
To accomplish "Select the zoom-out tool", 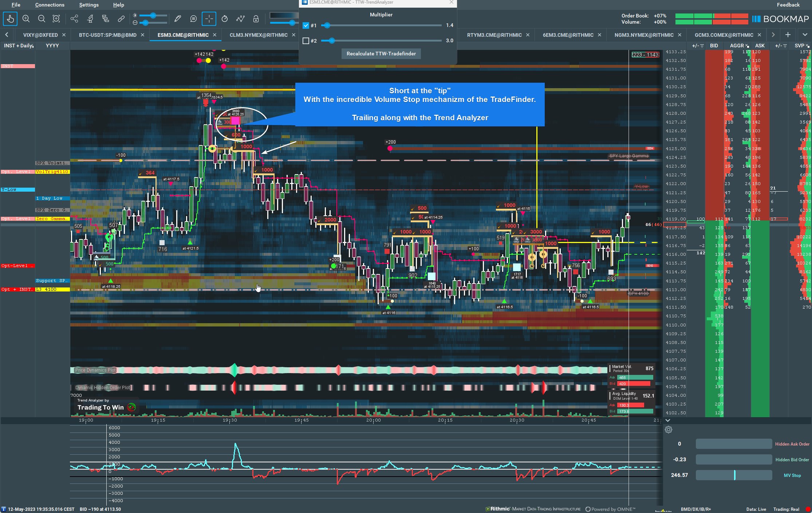I will click(42, 19).
